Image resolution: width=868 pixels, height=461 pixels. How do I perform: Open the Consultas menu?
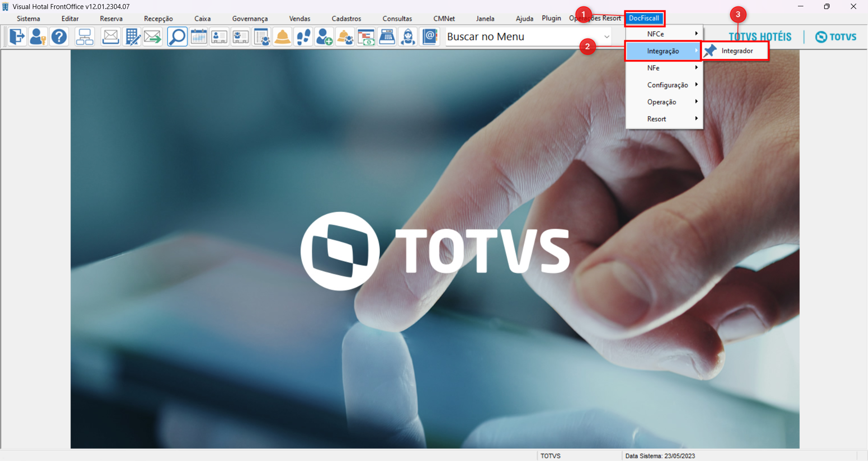(x=397, y=19)
